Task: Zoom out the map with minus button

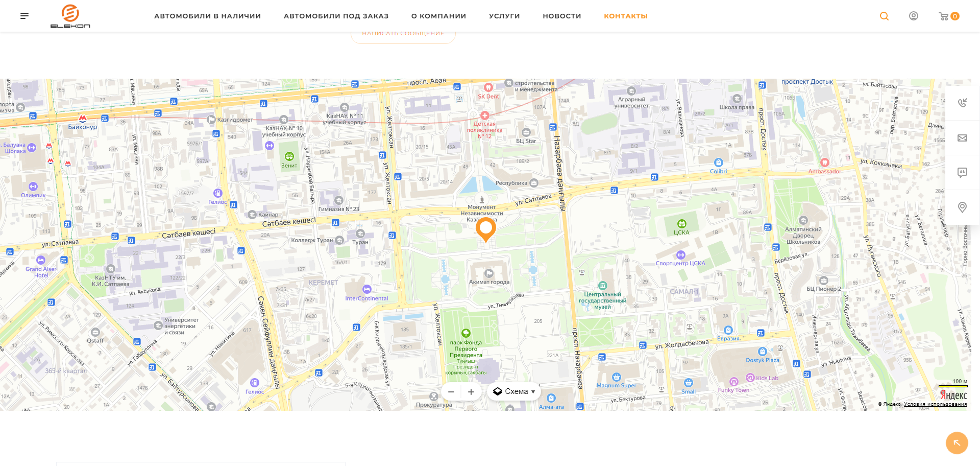Action: (x=451, y=392)
